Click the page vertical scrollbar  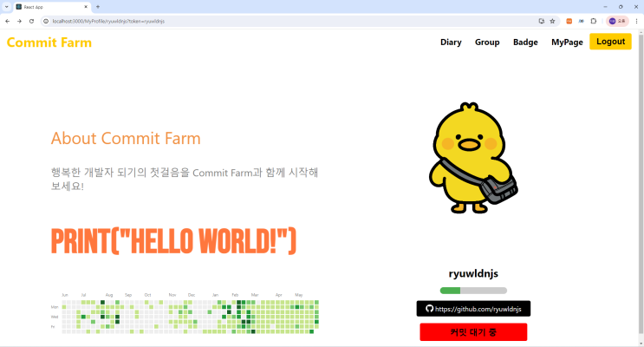[x=641, y=185]
